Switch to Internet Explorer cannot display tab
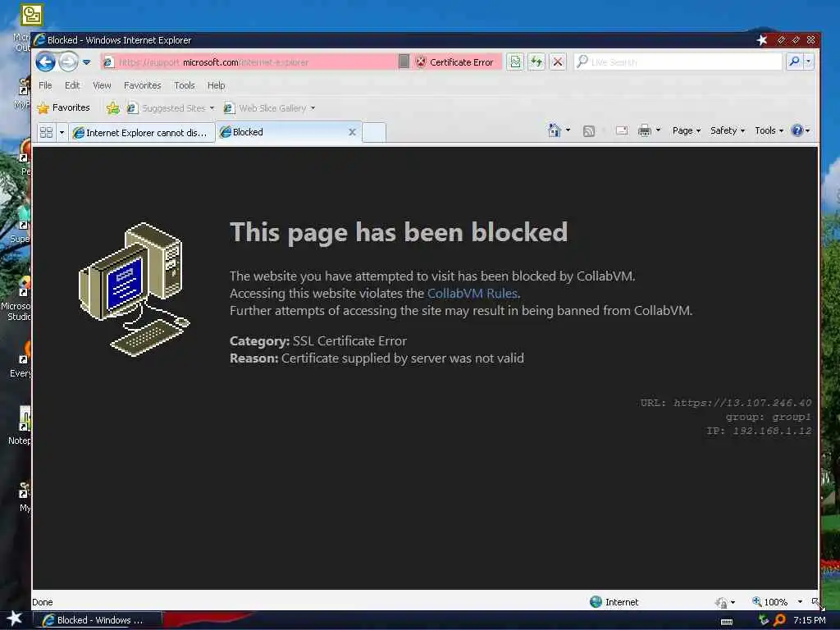This screenshot has height=630, width=840. coord(141,132)
